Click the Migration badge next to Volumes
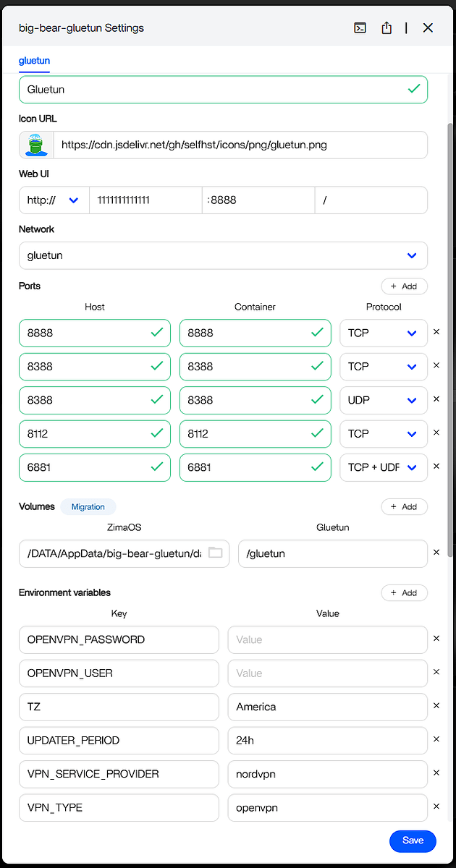The height and width of the screenshot is (868, 456). (88, 507)
